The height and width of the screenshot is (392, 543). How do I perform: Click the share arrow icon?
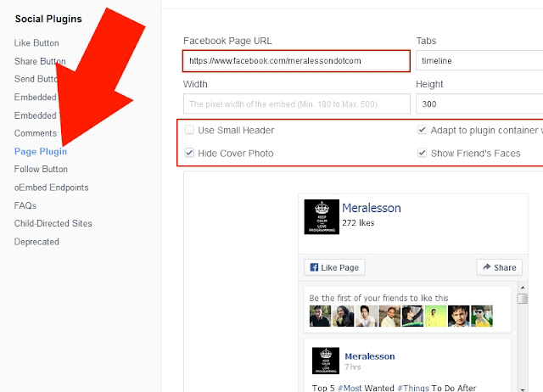pos(487,266)
